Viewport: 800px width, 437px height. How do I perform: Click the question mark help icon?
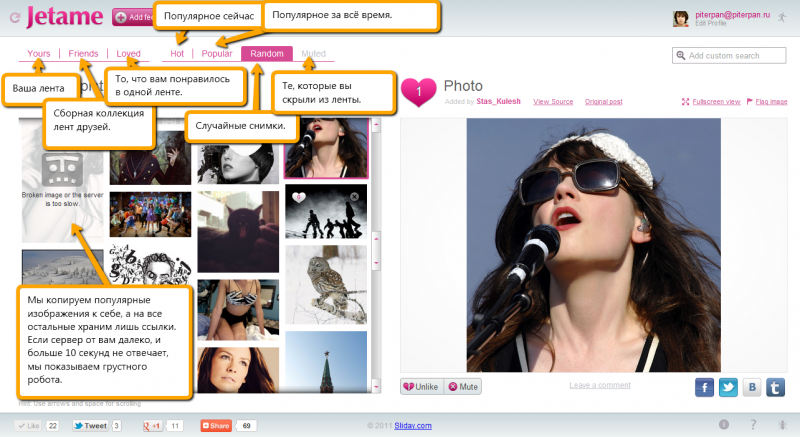pyautogui.click(x=753, y=424)
